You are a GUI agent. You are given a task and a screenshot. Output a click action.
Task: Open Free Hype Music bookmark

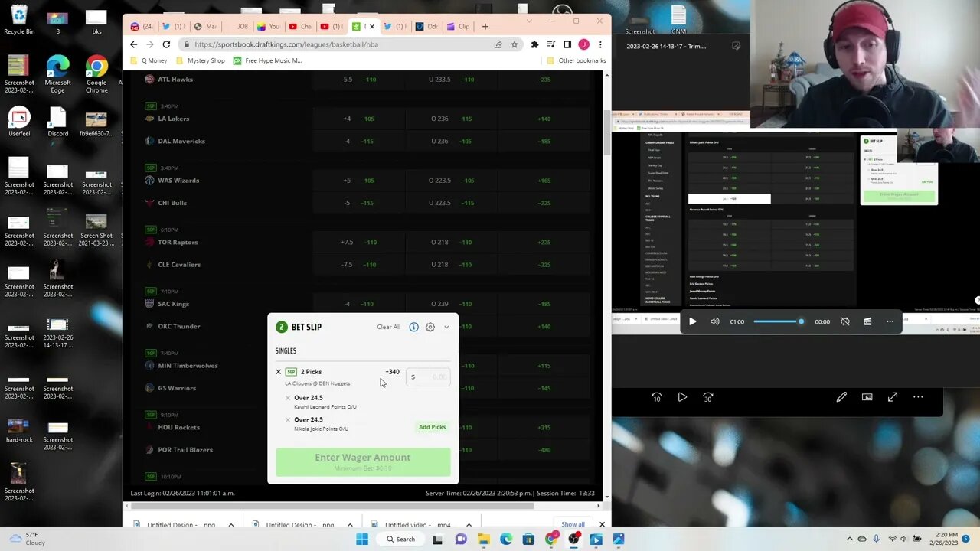click(268, 60)
